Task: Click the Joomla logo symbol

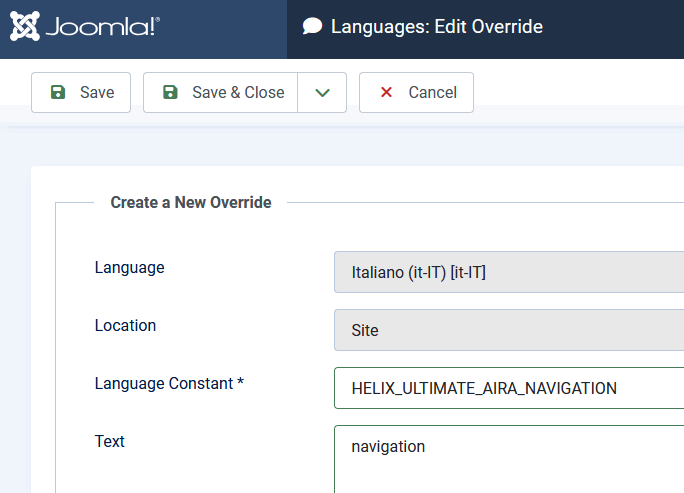Action: (x=24, y=26)
